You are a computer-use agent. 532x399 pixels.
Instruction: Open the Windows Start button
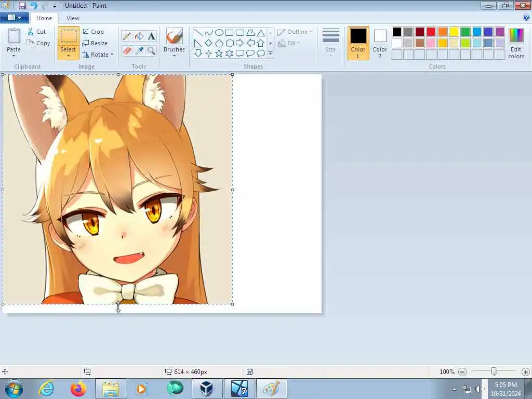coord(14,389)
